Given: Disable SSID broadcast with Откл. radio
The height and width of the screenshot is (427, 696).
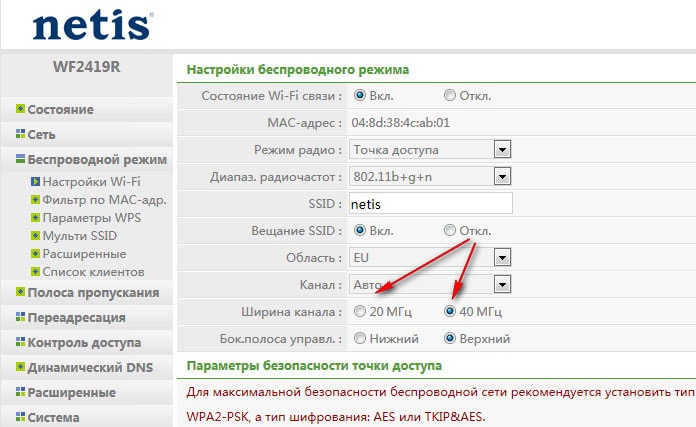Looking at the screenshot, I should point(450,230).
